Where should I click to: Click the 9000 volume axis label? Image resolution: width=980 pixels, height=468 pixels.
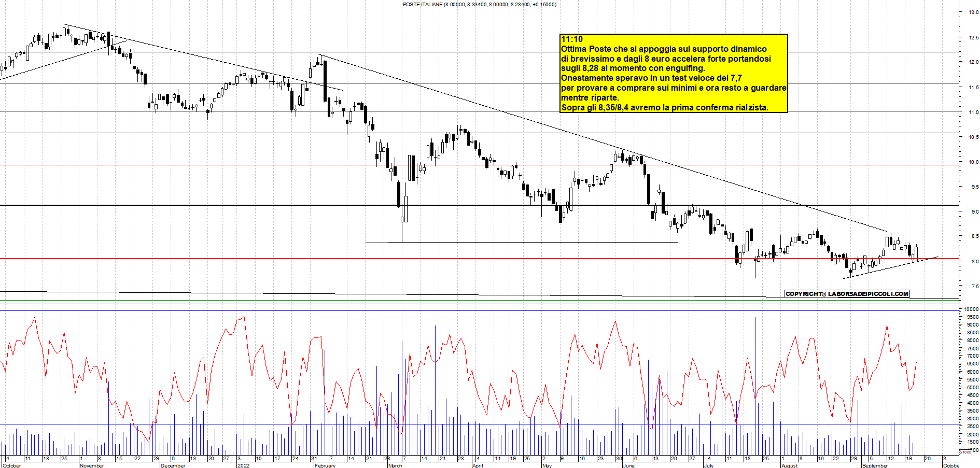coord(972,324)
